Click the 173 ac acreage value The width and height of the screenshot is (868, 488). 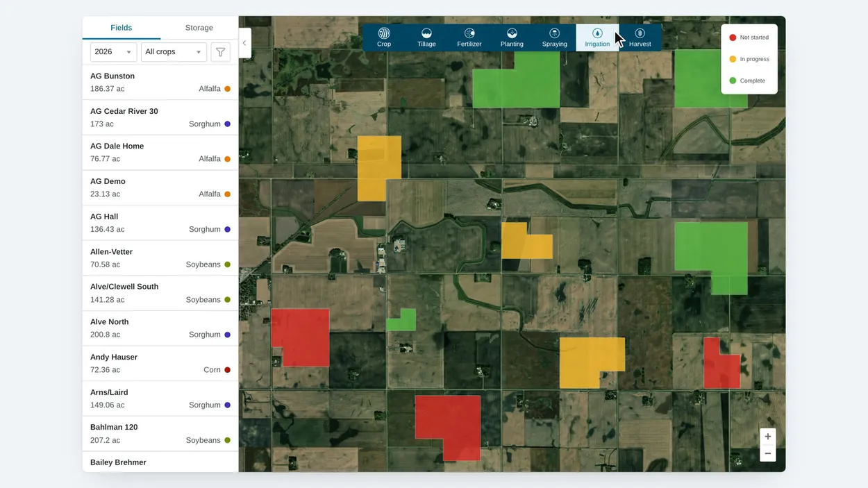(x=102, y=124)
